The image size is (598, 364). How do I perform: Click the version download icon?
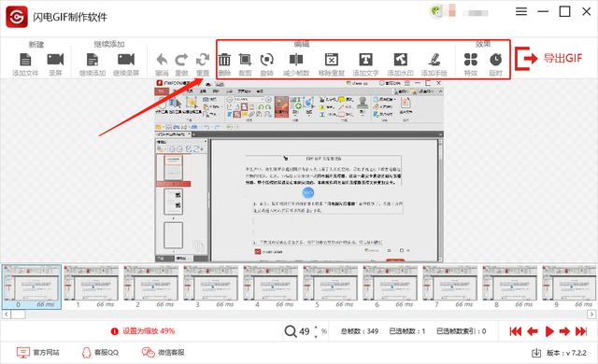point(536,353)
